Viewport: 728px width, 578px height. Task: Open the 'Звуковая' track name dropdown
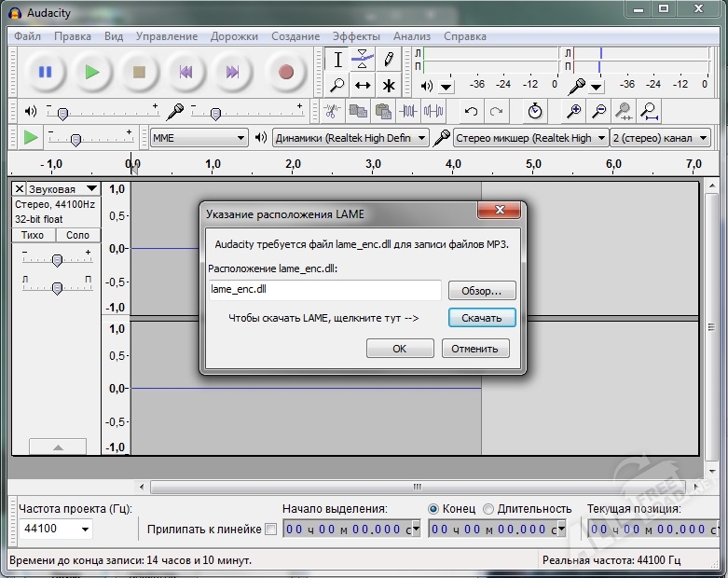point(62,188)
